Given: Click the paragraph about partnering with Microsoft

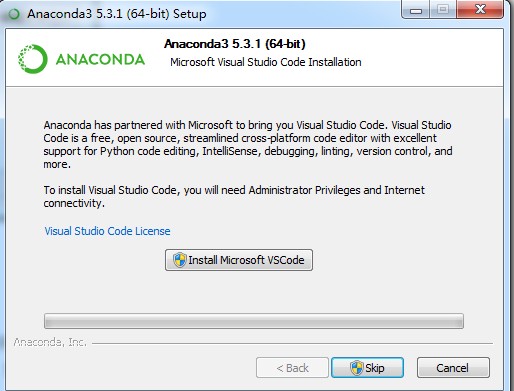Looking at the screenshot, I should (248, 145).
